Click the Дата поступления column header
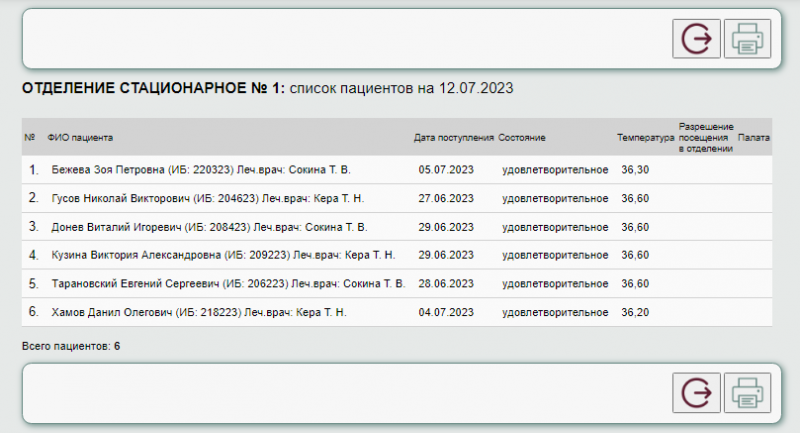 (x=454, y=137)
